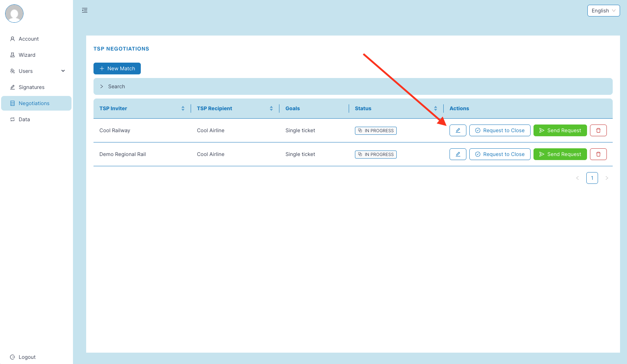Delete the Demo Regional Rail negotiation
The height and width of the screenshot is (364, 627).
coord(598,154)
